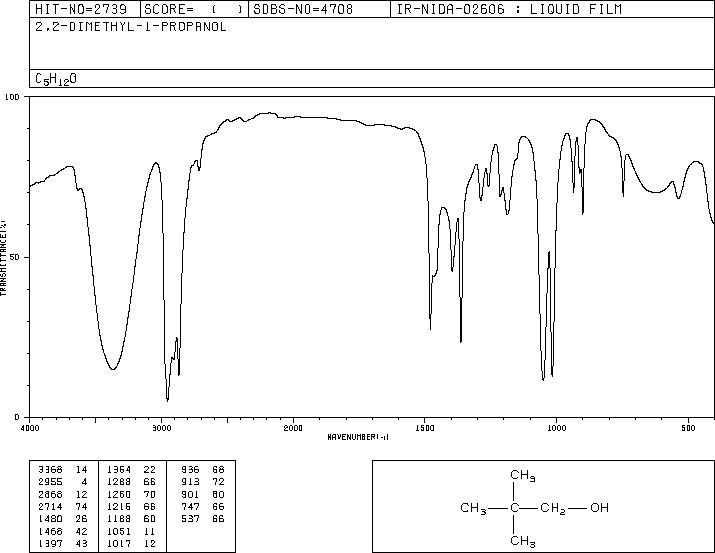Click peak table value 1017
The image size is (715, 553).
pyautogui.click(x=119, y=544)
